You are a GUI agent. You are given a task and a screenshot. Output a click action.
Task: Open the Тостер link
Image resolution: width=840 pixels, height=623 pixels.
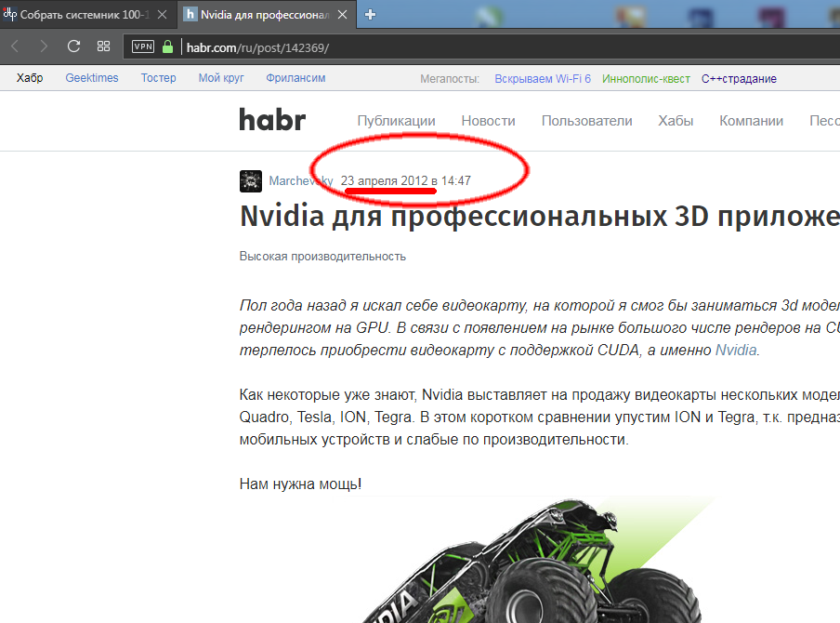159,78
